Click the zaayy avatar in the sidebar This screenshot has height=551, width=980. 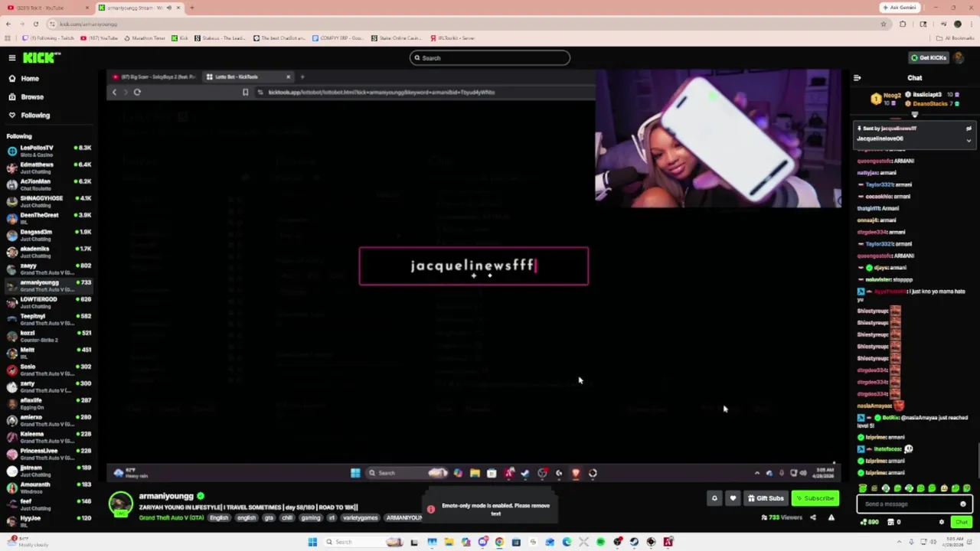click(11, 269)
